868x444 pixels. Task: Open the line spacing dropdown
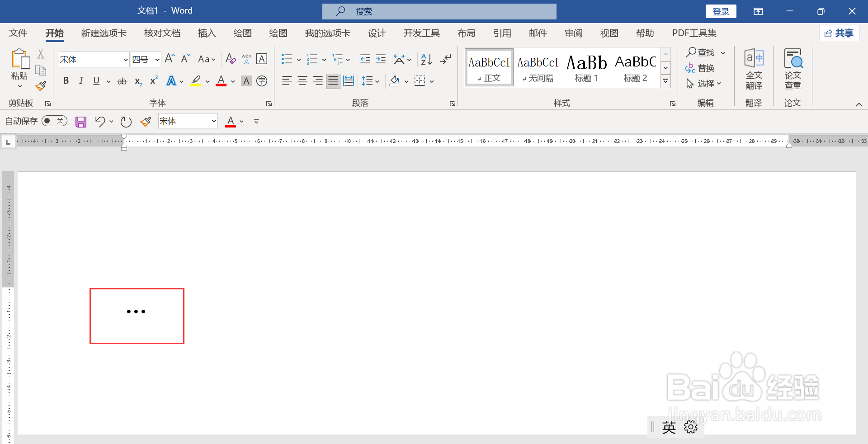pos(370,81)
